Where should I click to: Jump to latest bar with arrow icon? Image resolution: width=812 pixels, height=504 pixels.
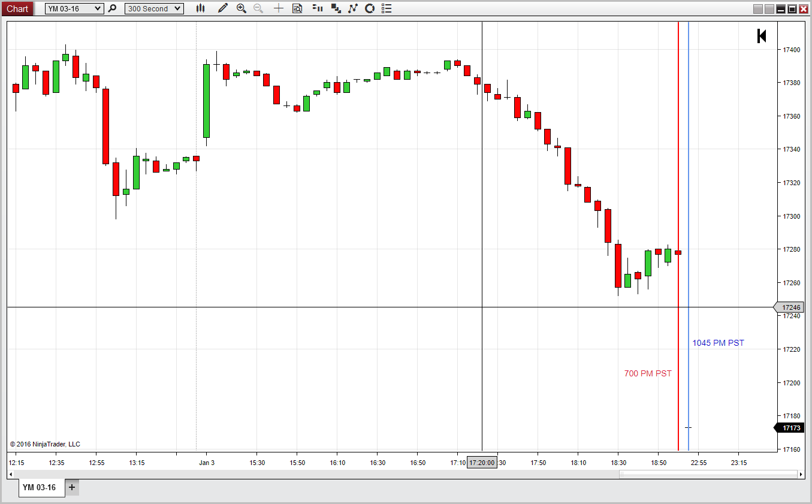tap(762, 36)
